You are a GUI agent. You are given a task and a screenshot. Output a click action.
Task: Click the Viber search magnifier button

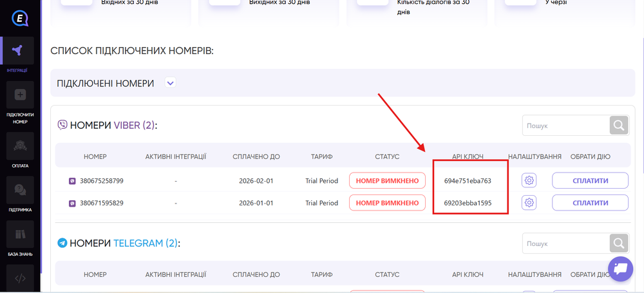tap(619, 126)
